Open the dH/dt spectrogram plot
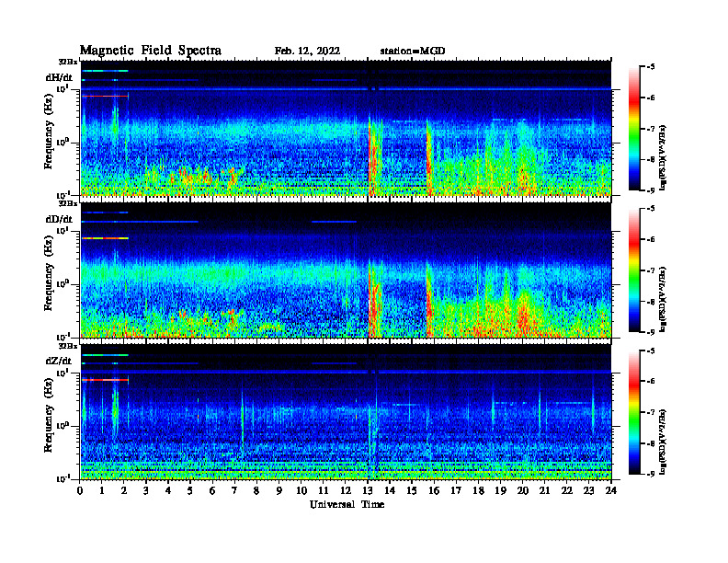728x563 pixels. pos(346,128)
